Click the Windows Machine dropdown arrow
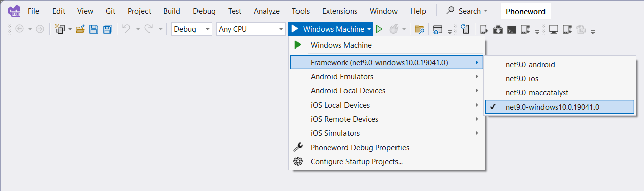This screenshot has width=644, height=191. tap(369, 29)
